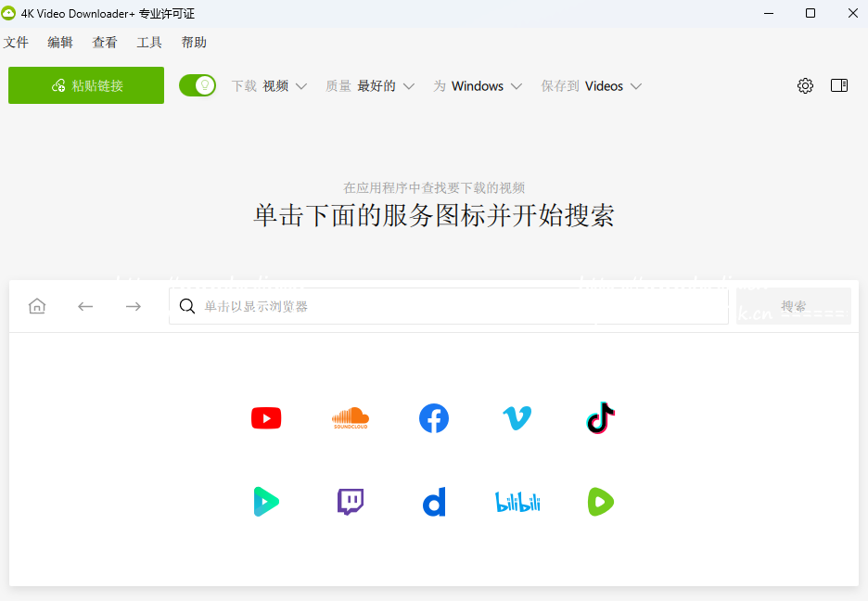Click the green 粘贴链接 button
The width and height of the screenshot is (868, 601).
(x=86, y=85)
